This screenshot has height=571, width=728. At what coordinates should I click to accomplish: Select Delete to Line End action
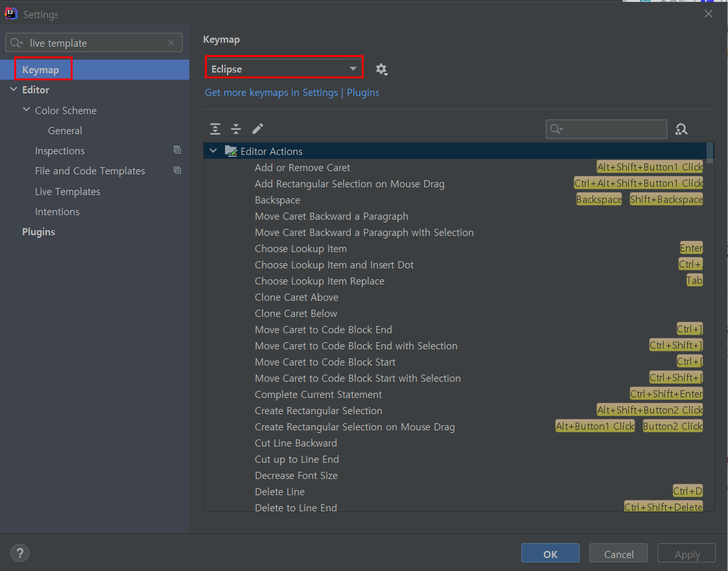pos(296,507)
